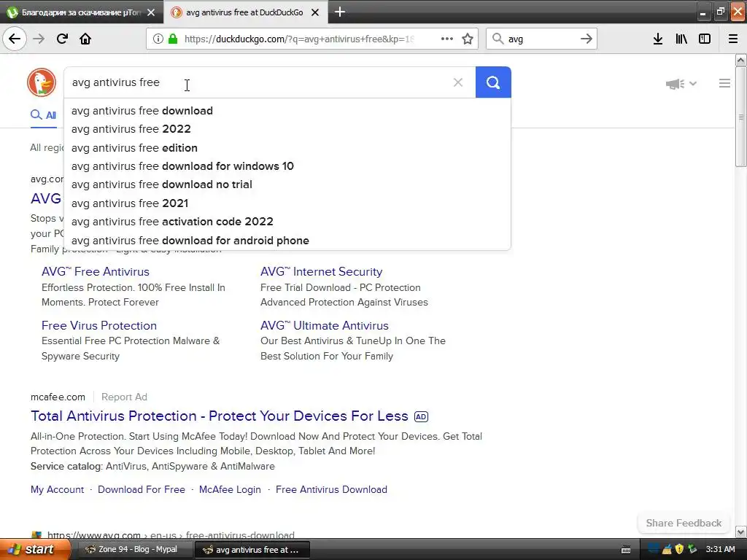Open Download For Free link
The width and height of the screenshot is (747, 560).
(x=142, y=489)
